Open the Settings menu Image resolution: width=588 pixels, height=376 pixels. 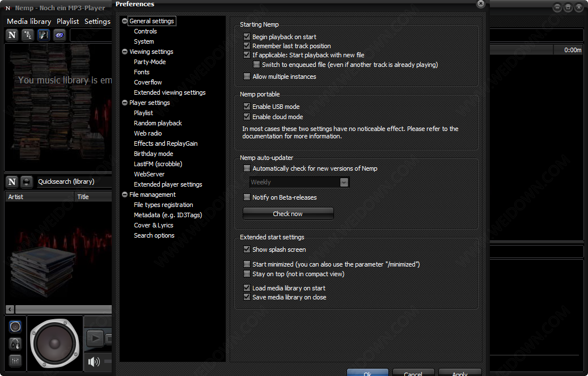point(98,22)
